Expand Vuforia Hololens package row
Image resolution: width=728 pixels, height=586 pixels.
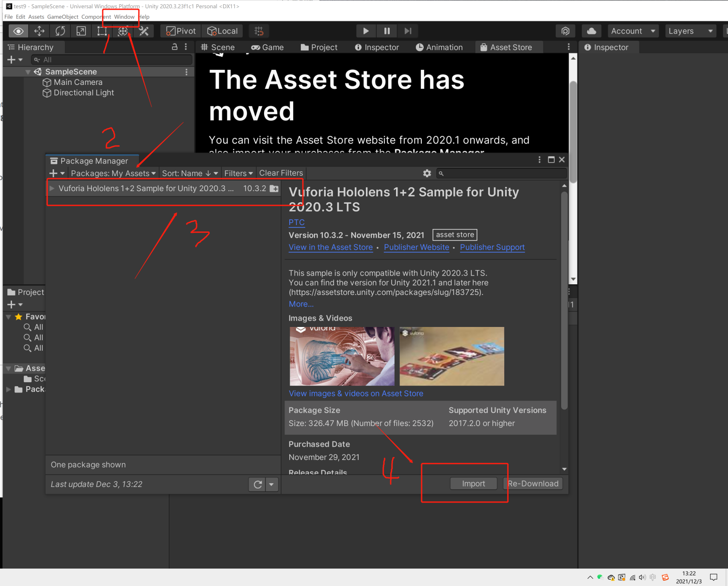coord(51,188)
